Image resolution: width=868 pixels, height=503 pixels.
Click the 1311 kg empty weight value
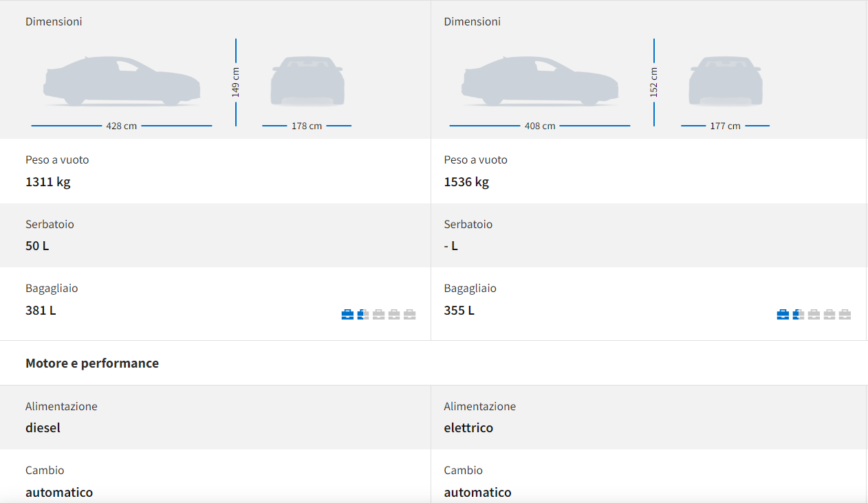[48, 182]
